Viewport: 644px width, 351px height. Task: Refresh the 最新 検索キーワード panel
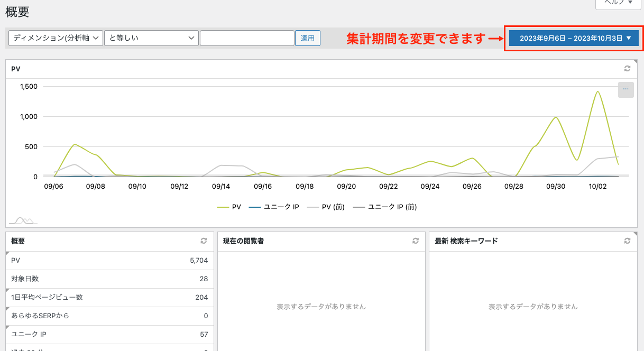pyautogui.click(x=627, y=241)
